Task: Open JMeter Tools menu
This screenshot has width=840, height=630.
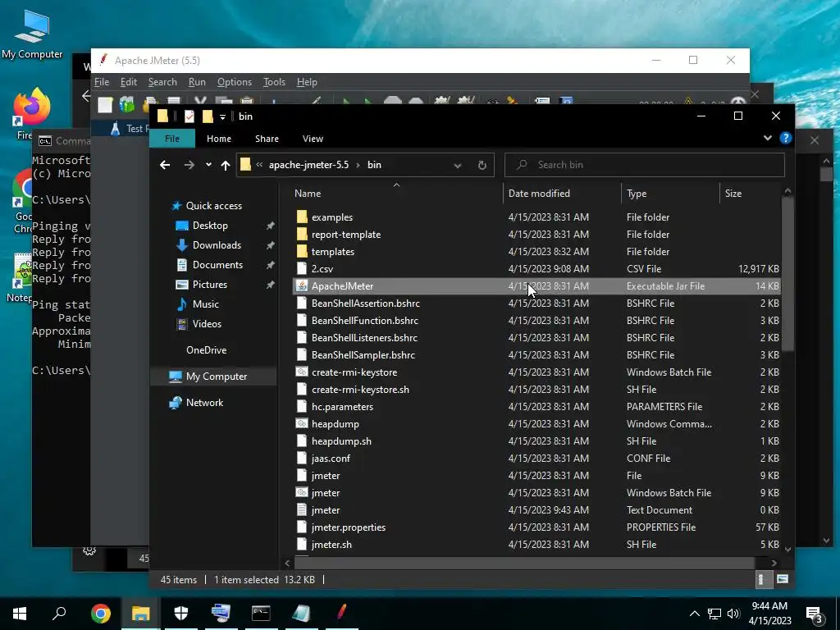Action: (x=274, y=82)
